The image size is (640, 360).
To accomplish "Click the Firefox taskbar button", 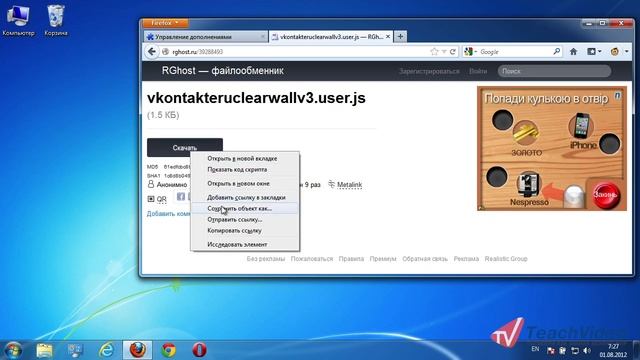I will [138, 350].
